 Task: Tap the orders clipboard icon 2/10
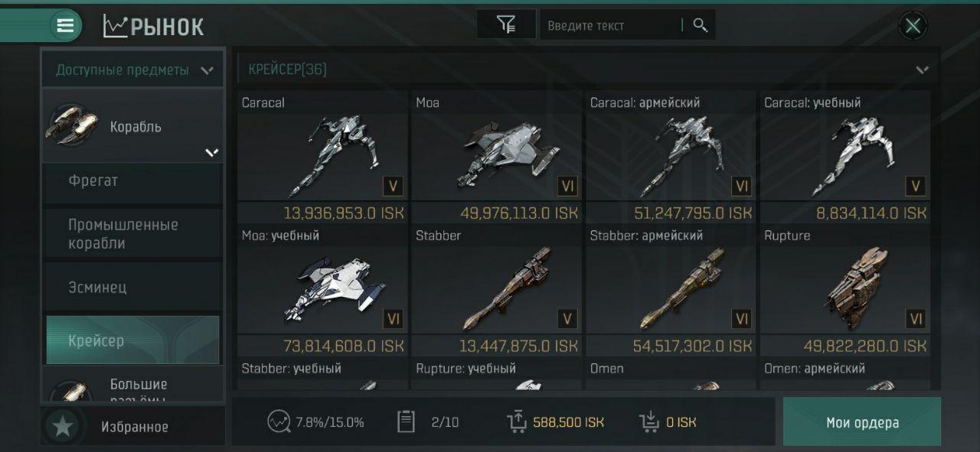point(406,421)
